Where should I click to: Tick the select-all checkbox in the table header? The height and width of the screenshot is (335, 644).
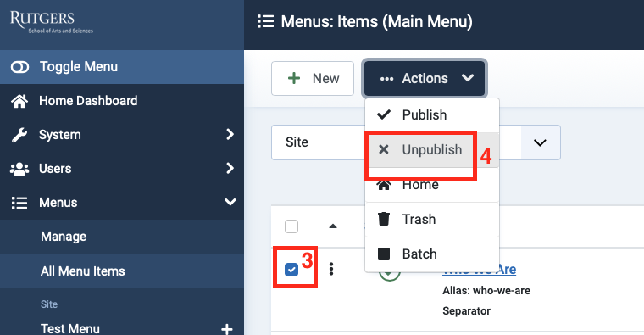click(291, 226)
